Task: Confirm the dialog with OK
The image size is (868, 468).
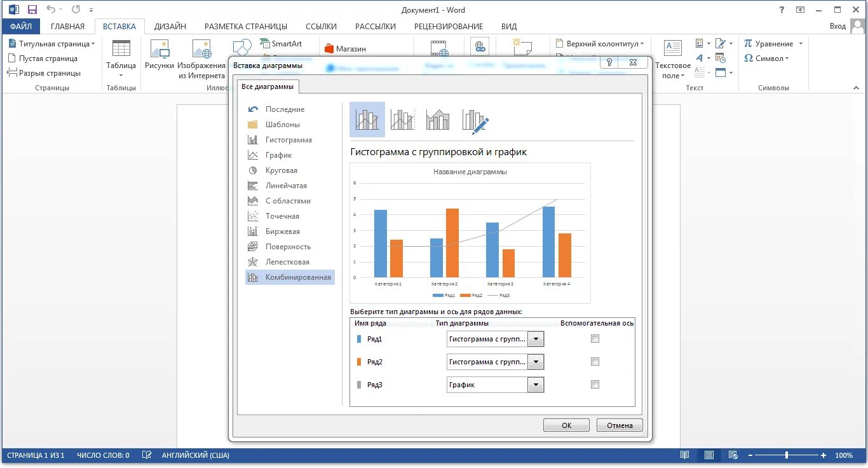Action: click(566, 425)
